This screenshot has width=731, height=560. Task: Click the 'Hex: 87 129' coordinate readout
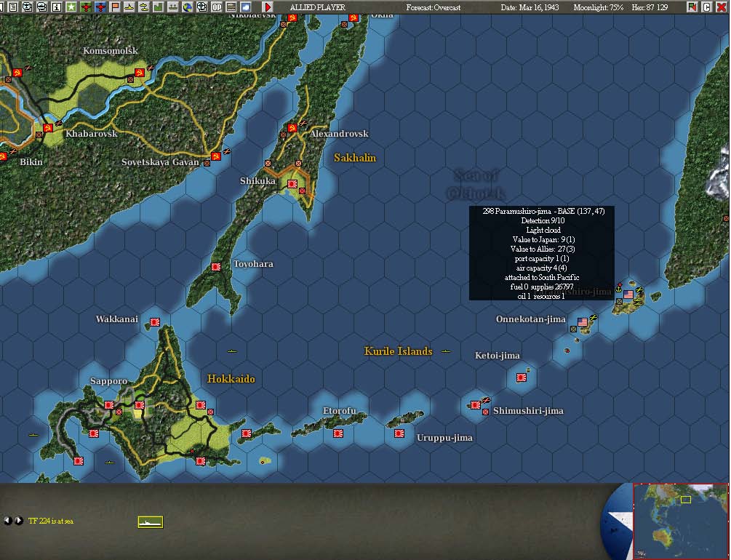pyautogui.click(x=650, y=7)
